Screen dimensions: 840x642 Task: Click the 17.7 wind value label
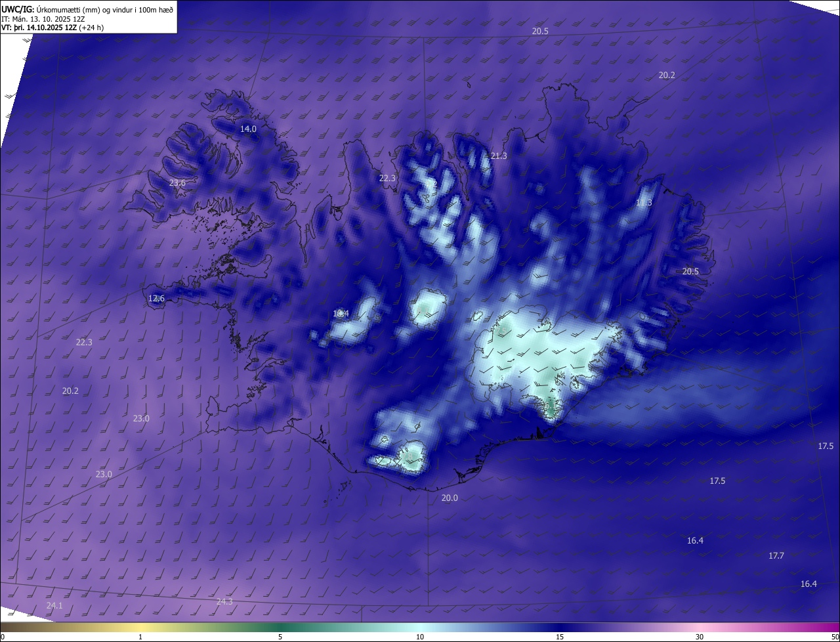(776, 556)
